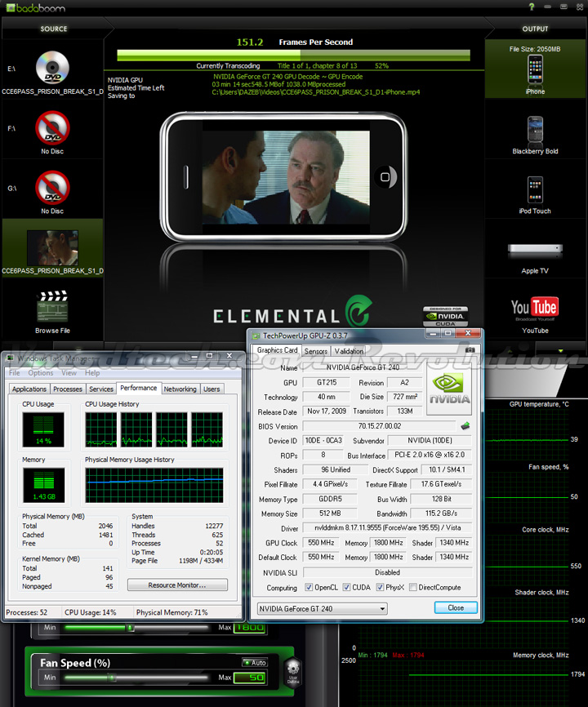Screen dimensions: 588x707
Task: Toggle PhysX checkbox in GPU-Z
Action: [x=380, y=587]
